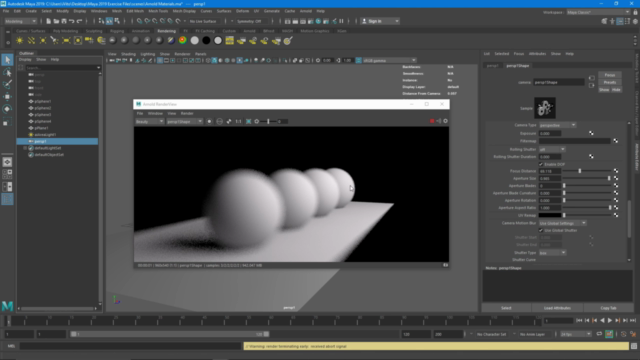Open the Shutter Type box dropdown
Viewport: 640px width, 360px height.
552,253
